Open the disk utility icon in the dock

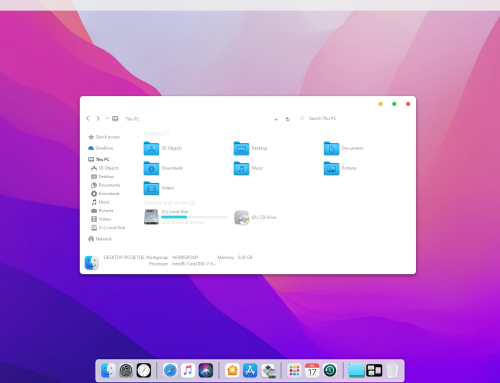pos(268,371)
